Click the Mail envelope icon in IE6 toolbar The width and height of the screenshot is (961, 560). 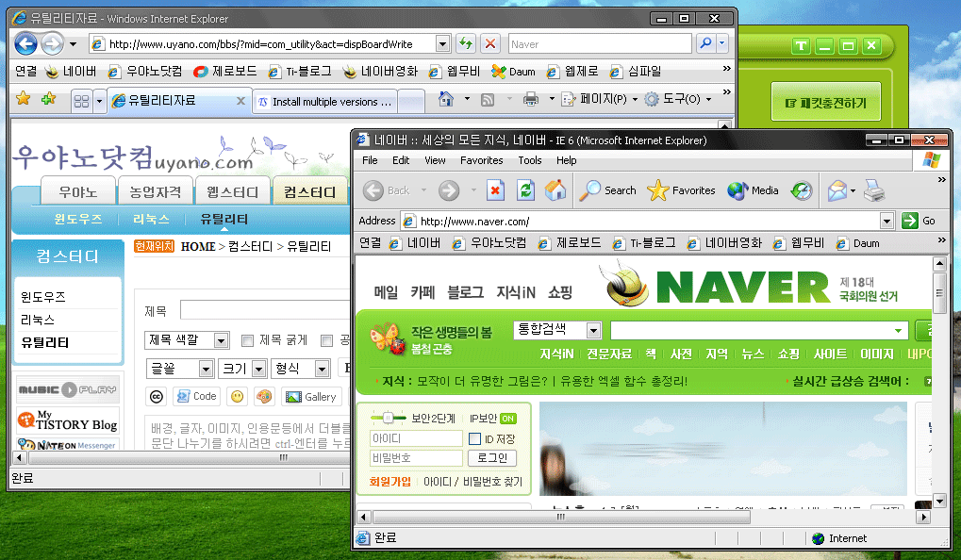click(837, 190)
